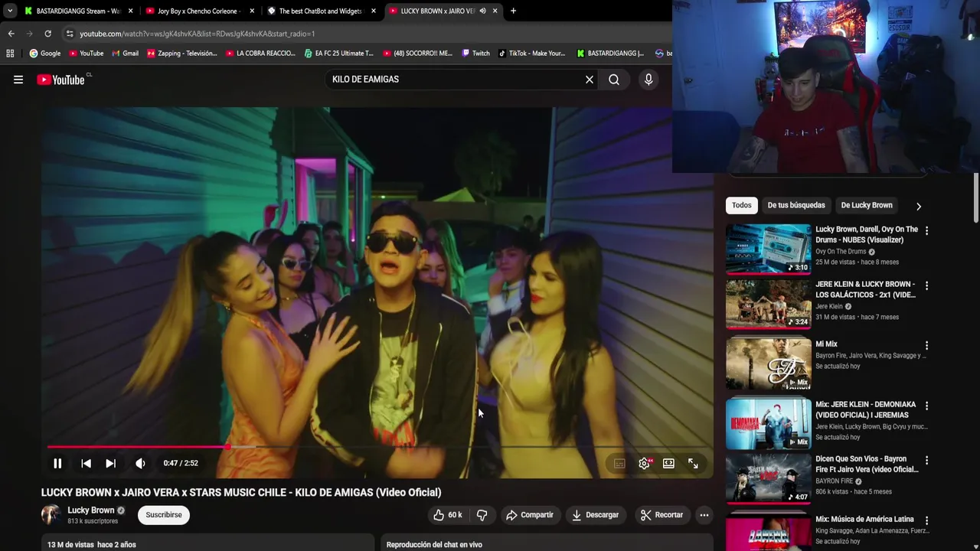This screenshot has width=980, height=551.
Task: Open more actions three-dot menu
Action: pyautogui.click(x=704, y=515)
